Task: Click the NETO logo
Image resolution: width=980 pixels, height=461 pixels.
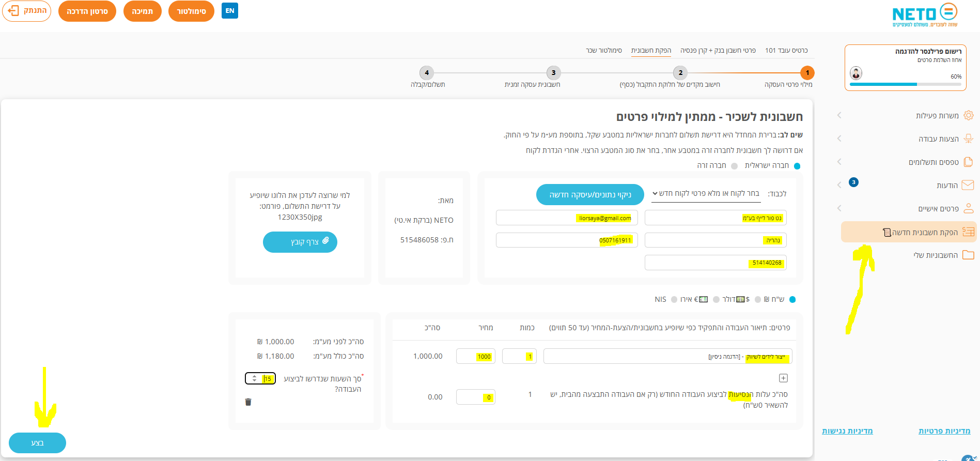Action: coord(925,15)
